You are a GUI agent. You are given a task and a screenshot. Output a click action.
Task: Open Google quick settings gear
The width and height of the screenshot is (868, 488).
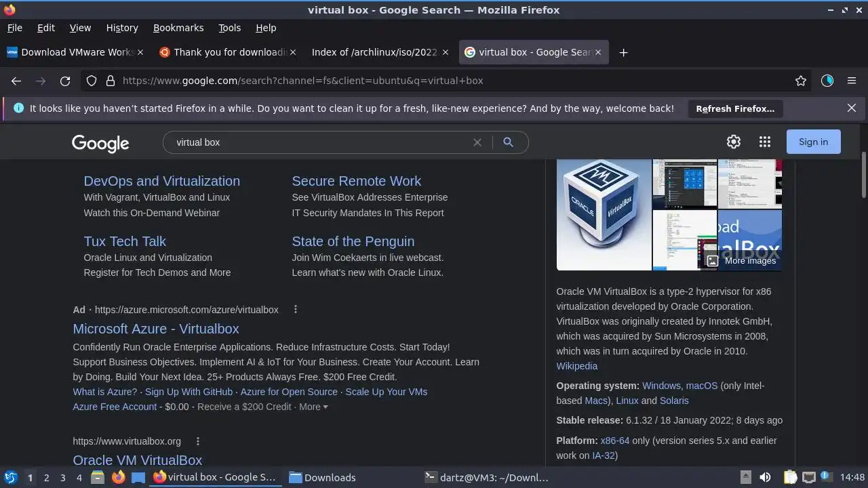(734, 142)
